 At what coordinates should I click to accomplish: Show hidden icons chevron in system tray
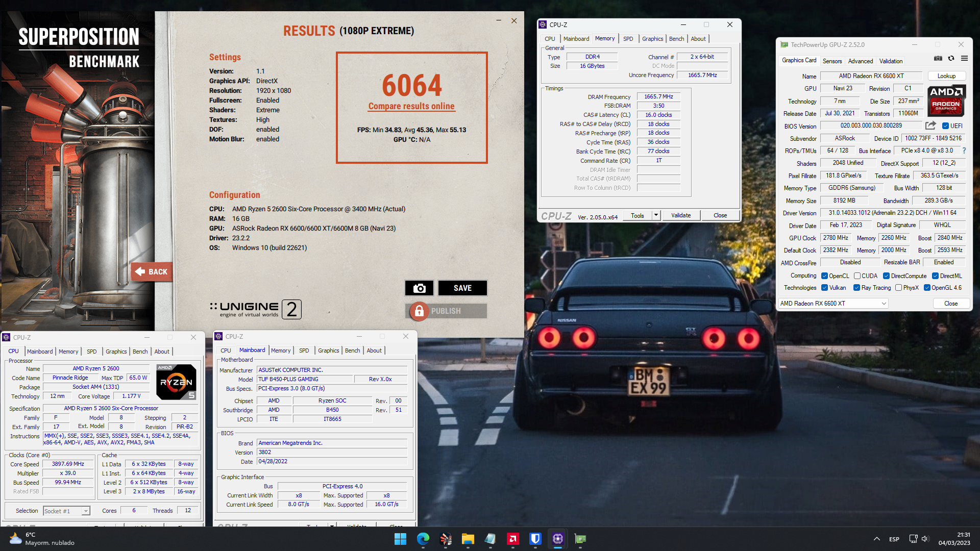[x=876, y=539]
